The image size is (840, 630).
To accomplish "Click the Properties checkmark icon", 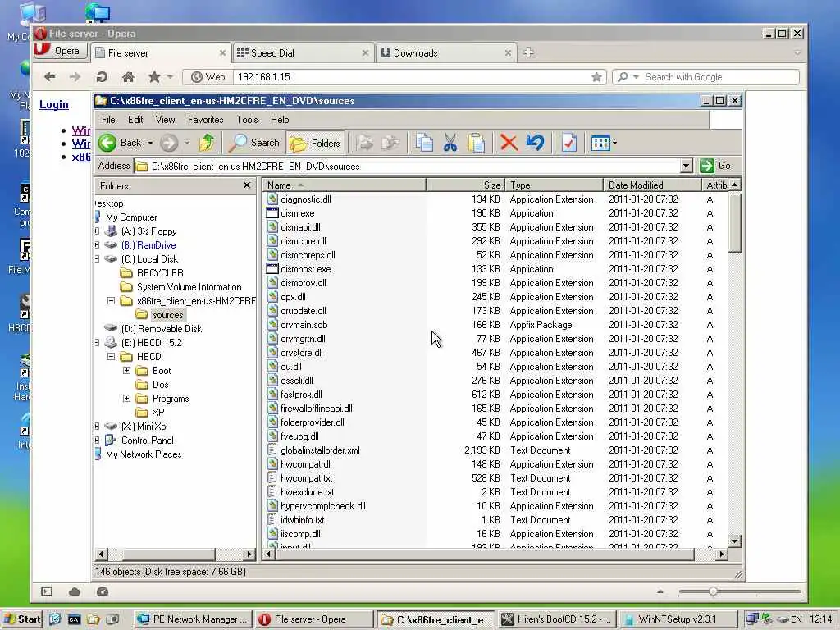I will coord(569,143).
